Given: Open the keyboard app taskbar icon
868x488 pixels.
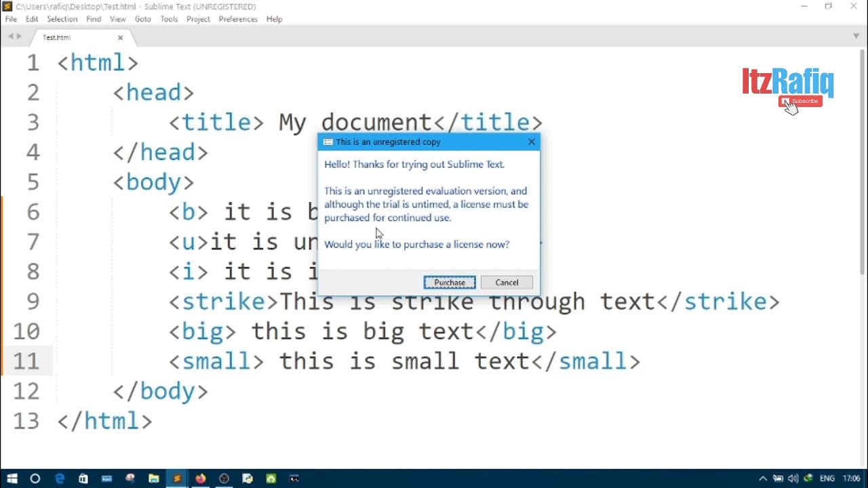Looking at the screenshot, I should pos(106,479).
